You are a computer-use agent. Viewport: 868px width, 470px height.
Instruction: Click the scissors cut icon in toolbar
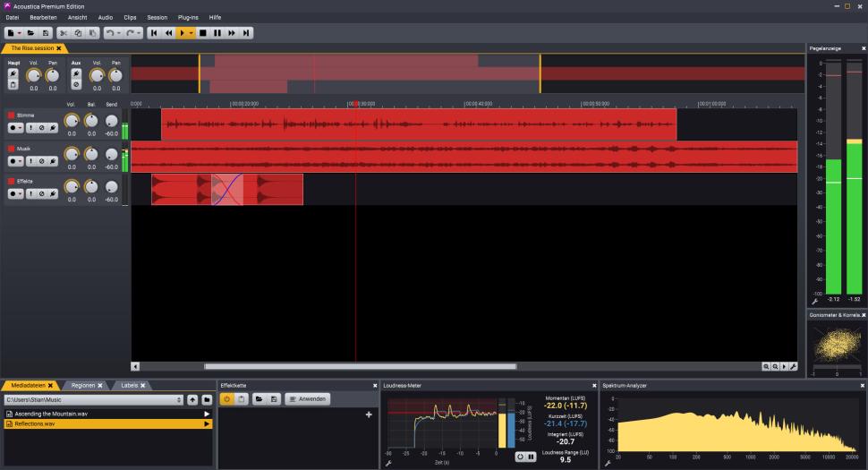point(64,33)
